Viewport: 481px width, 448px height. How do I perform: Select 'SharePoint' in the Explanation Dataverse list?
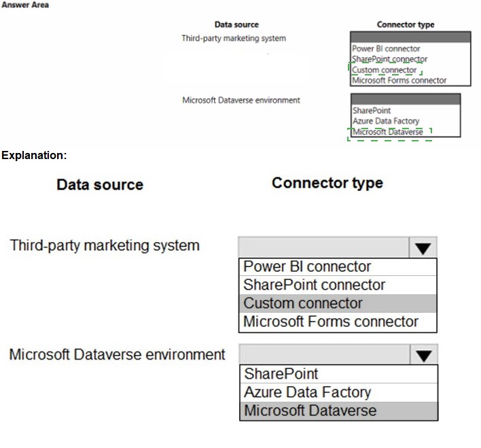(x=338, y=374)
